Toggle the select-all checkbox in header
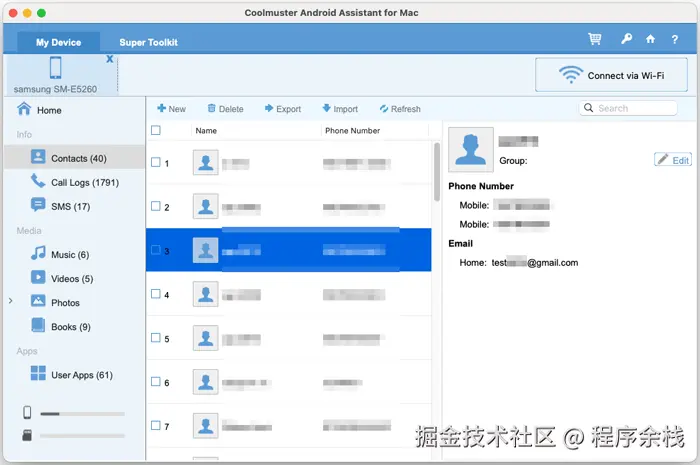This screenshot has width=700, height=465. click(155, 130)
